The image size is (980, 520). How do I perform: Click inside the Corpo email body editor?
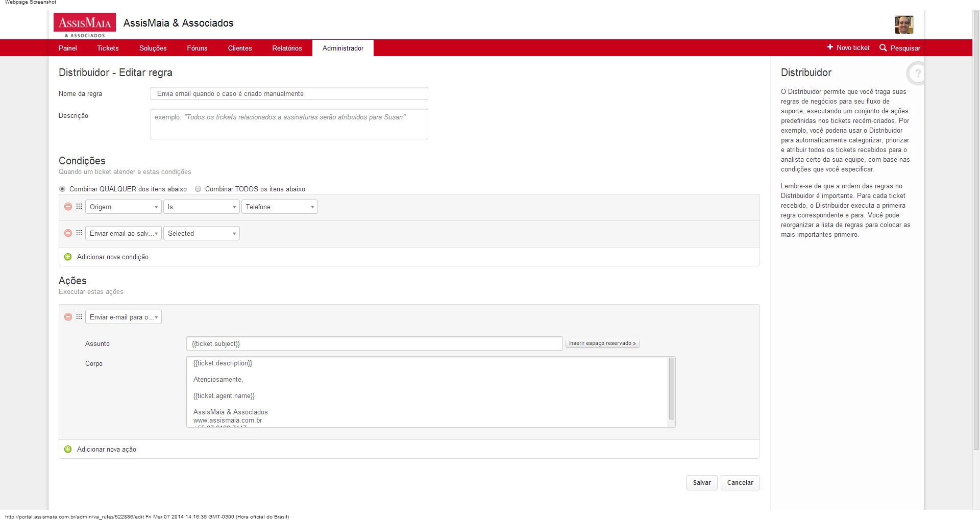(427, 392)
